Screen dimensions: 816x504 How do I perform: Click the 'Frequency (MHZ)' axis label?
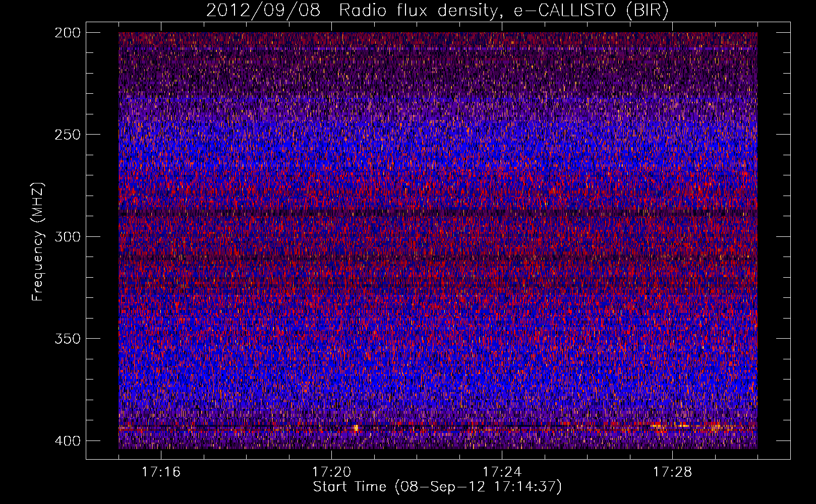click(x=38, y=241)
